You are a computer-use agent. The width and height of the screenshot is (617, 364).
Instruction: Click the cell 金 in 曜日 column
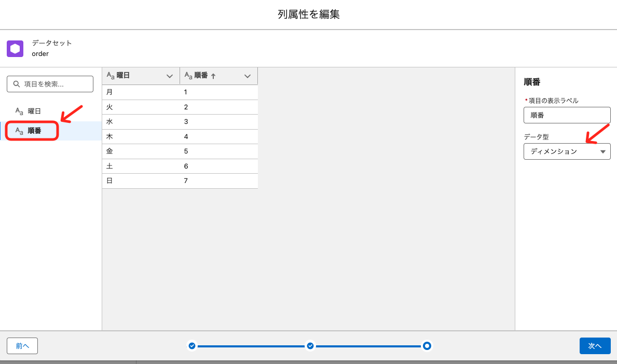point(141,151)
